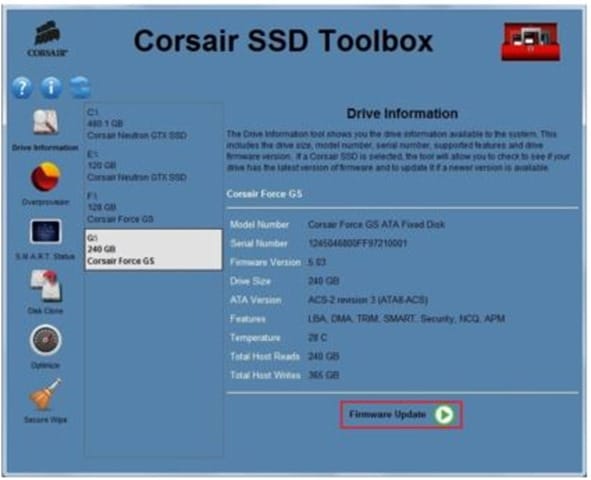
Task: Click the red toolbox icon
Action: 530,41
